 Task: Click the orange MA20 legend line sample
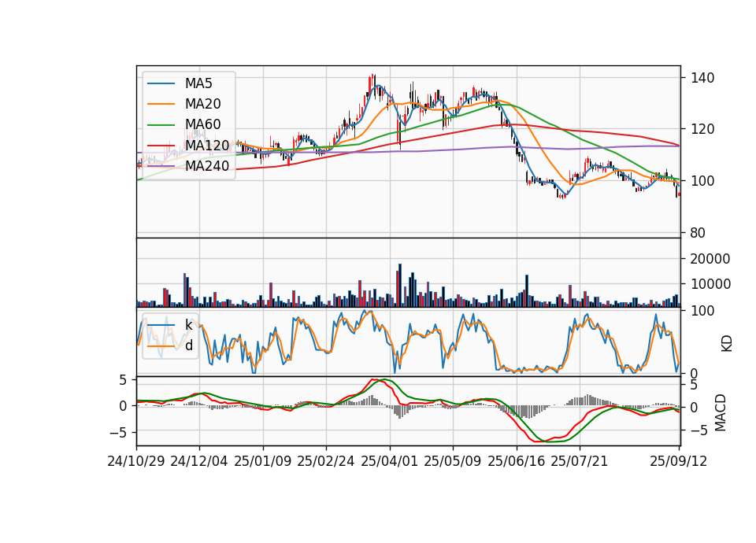[161, 104]
